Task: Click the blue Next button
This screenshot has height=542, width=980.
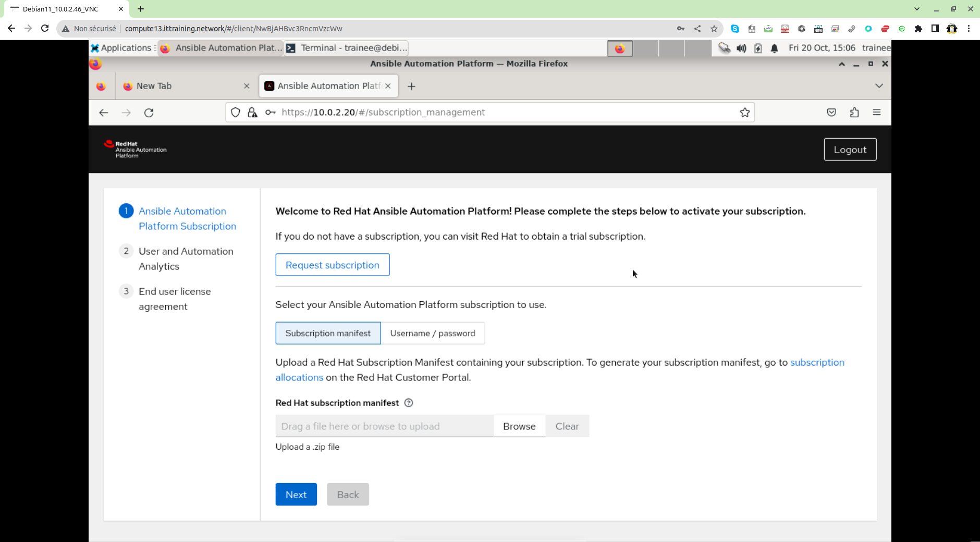Action: (296, 495)
